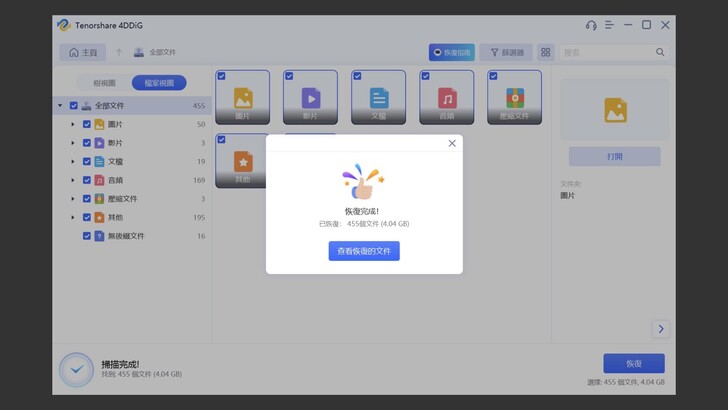Click the 全部文件 breadcrumb drive icon
Image resolution: width=728 pixels, height=410 pixels.
pos(138,52)
